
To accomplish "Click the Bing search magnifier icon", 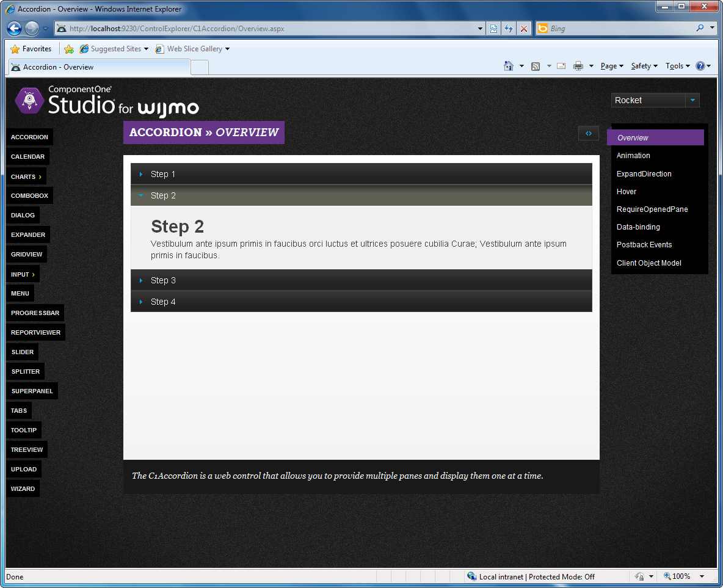I will 700,28.
